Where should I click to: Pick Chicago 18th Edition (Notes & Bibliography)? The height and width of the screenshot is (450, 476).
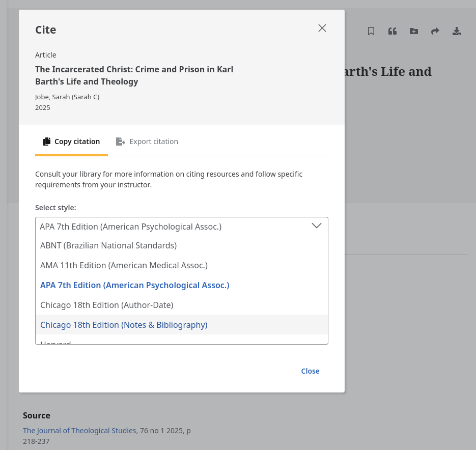(124, 325)
